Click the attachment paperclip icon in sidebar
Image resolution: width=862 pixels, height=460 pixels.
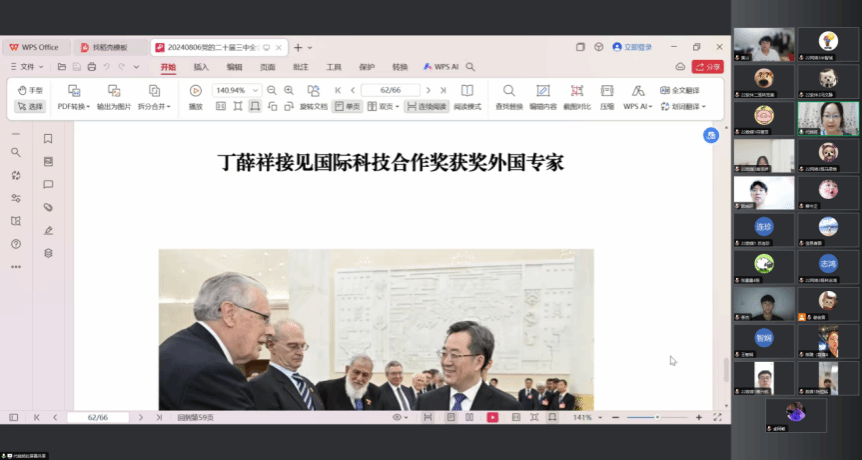(x=48, y=207)
